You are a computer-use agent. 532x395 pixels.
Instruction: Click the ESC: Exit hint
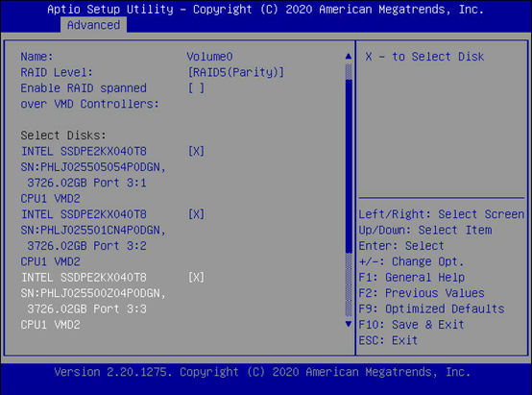tap(388, 340)
